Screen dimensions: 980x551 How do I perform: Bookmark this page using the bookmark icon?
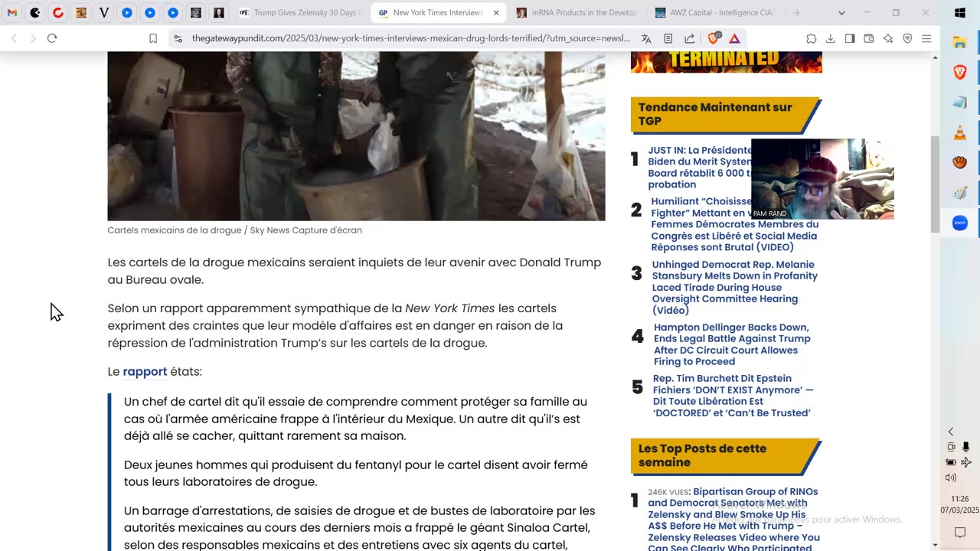(153, 38)
